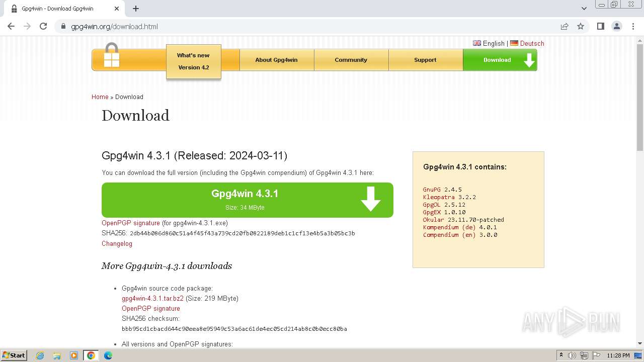This screenshot has width=644, height=362.
Task: Close the Gpg4win browser tab
Action: tap(117, 9)
